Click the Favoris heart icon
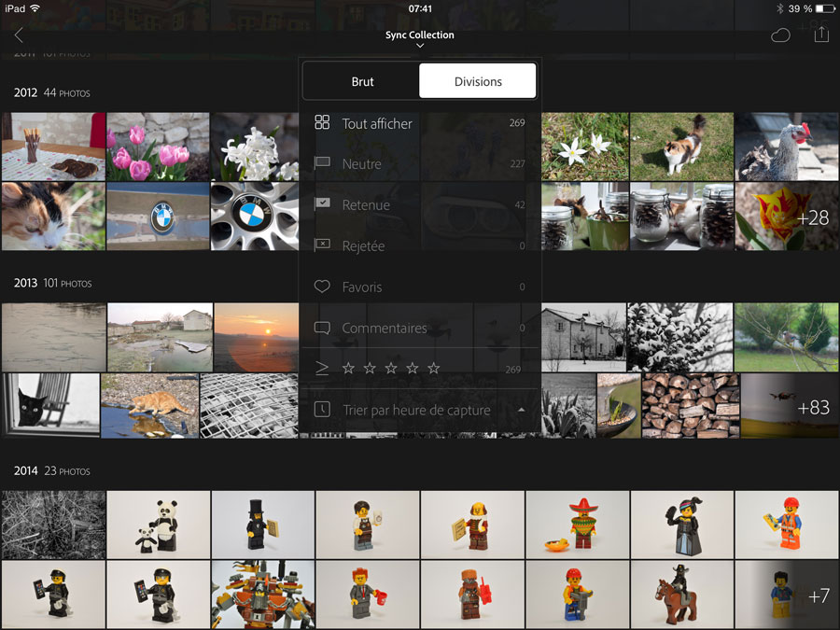 click(322, 287)
